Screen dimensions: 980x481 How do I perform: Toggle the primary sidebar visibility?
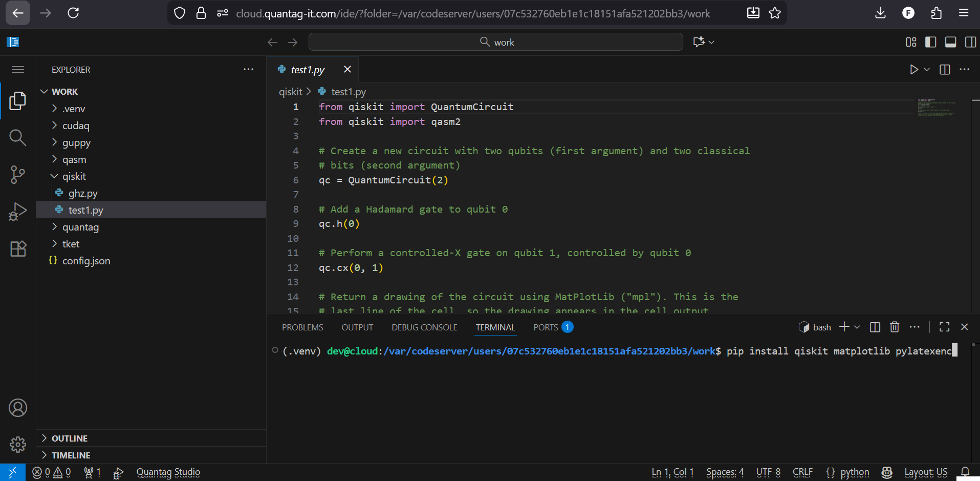[x=930, y=42]
